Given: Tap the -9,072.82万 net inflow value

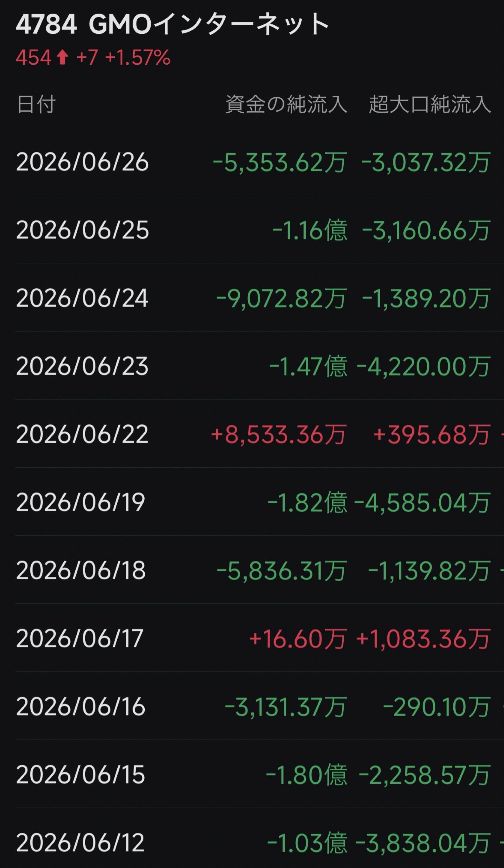Looking at the screenshot, I should tap(281, 298).
